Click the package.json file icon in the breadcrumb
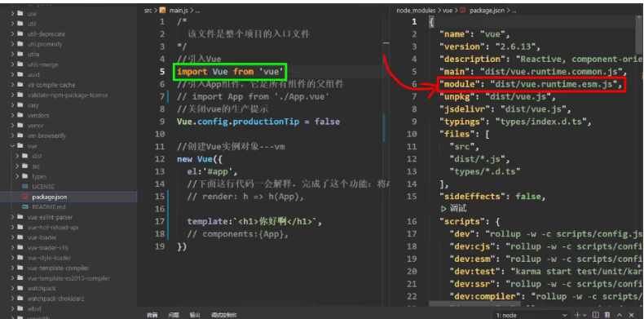Screen dimensions: 644x319 (463, 11)
